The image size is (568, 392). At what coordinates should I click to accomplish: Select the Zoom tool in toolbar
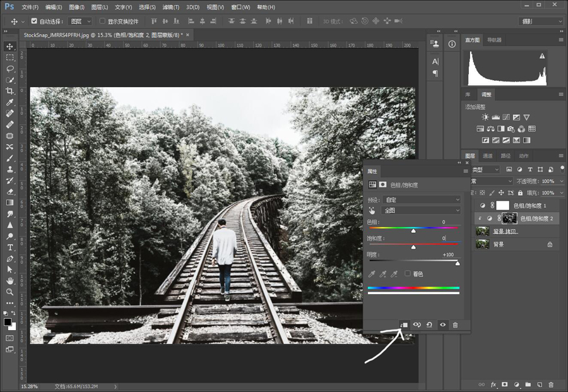(9, 292)
